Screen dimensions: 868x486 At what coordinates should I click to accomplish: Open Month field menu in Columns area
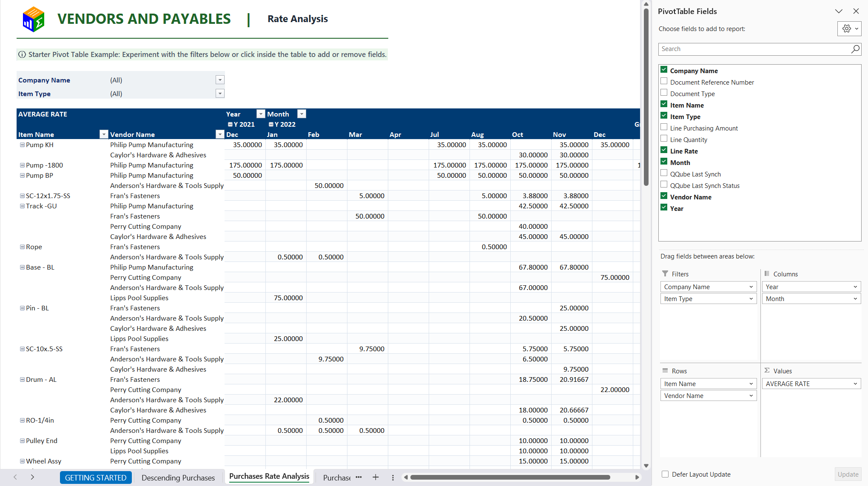click(855, 299)
